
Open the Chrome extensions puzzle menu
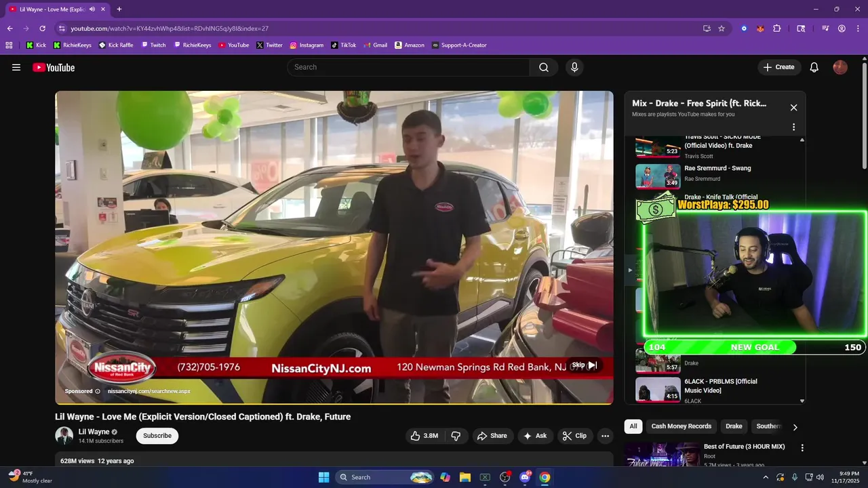pyautogui.click(x=777, y=28)
